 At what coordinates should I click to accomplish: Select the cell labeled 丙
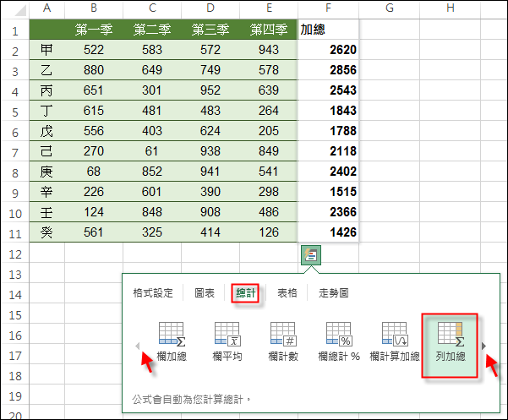pos(47,90)
